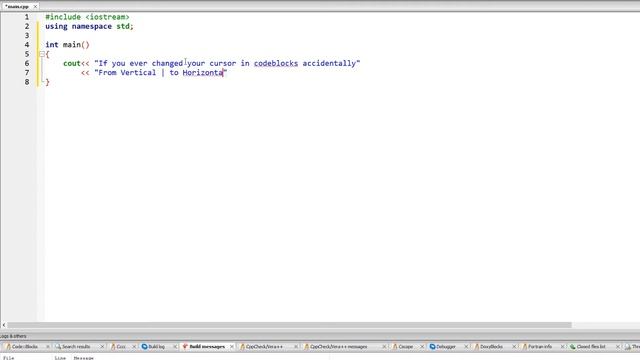Screen dimensions: 640x360
Task: Click the word 'cout' on line 6
Action: (72, 63)
